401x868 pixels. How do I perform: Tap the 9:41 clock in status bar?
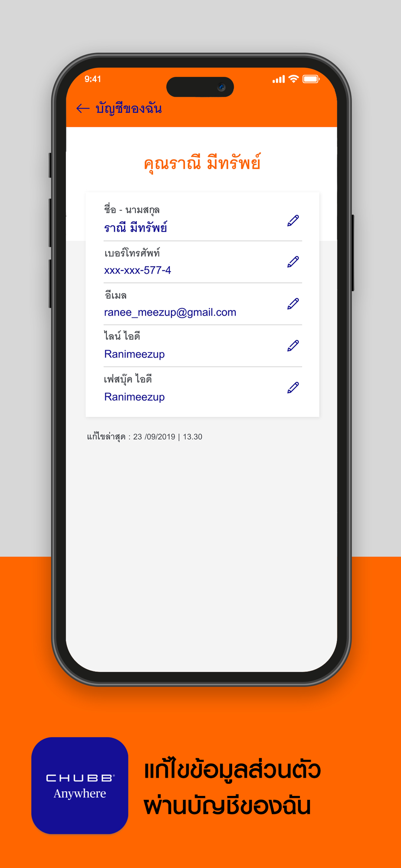(x=93, y=79)
